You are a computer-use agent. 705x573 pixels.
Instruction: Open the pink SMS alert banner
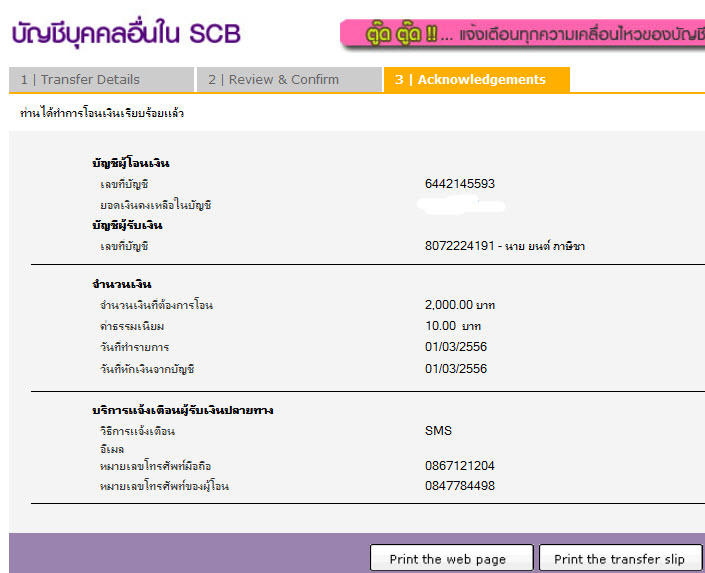coord(522,34)
